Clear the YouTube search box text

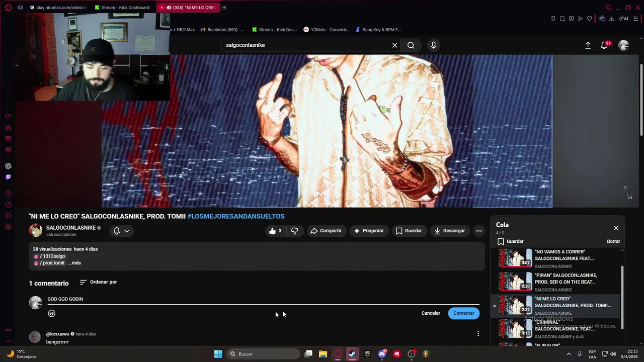point(394,45)
